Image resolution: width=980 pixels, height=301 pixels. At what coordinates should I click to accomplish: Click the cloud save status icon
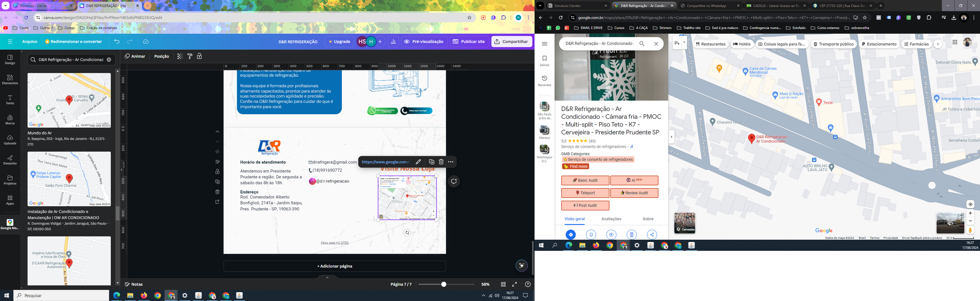pyautogui.click(x=146, y=41)
